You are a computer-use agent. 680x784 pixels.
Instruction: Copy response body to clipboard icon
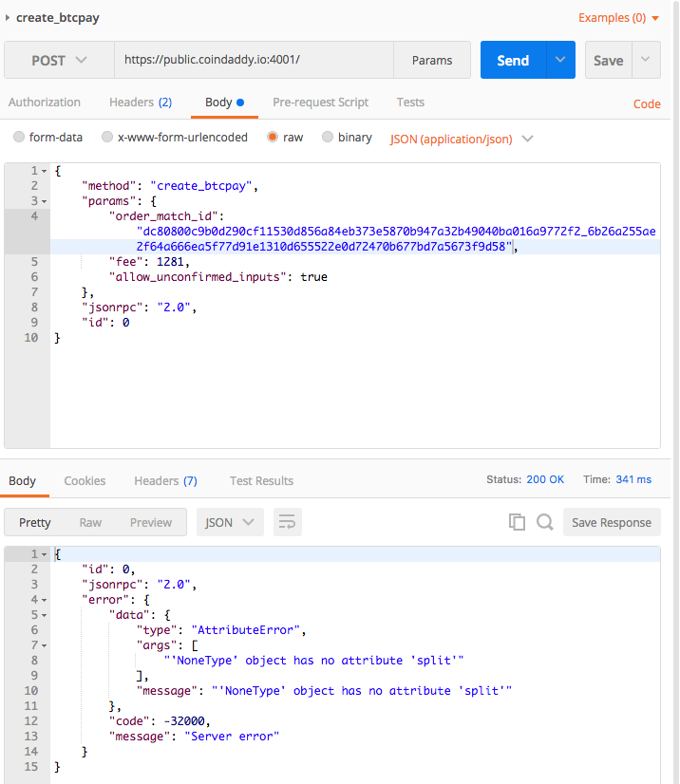517,522
